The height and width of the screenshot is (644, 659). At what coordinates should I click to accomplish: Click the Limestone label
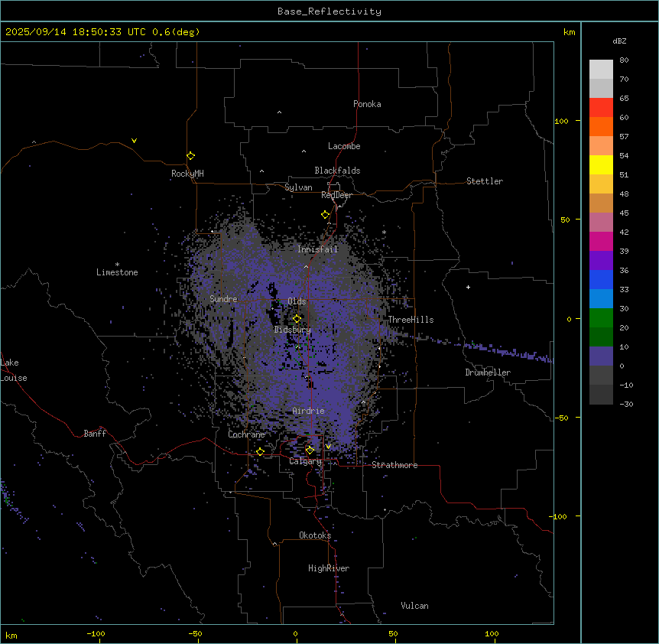[117, 272]
